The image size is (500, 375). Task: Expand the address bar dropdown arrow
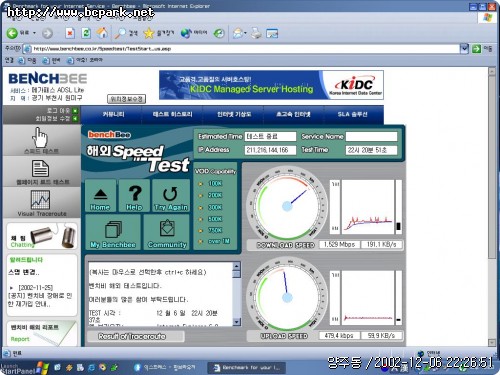[x=464, y=49]
